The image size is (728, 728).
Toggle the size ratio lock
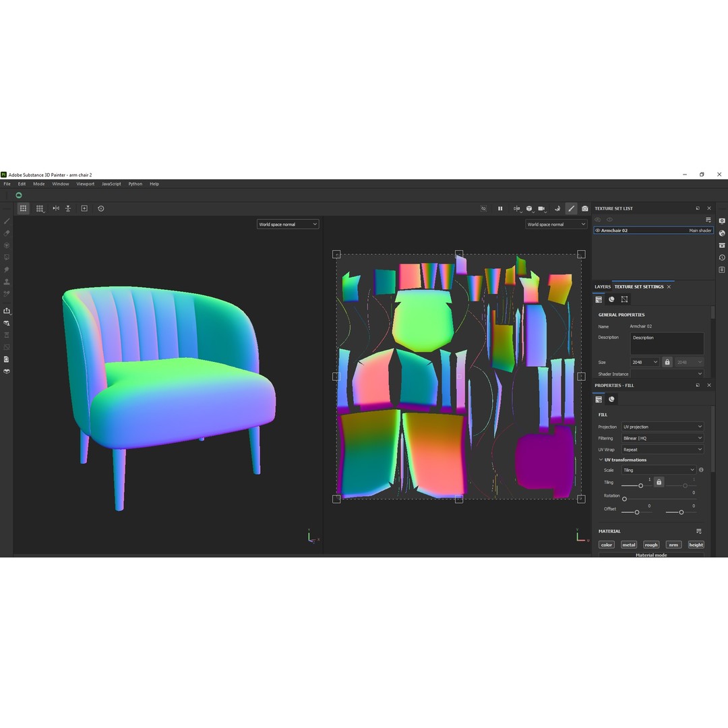point(667,362)
